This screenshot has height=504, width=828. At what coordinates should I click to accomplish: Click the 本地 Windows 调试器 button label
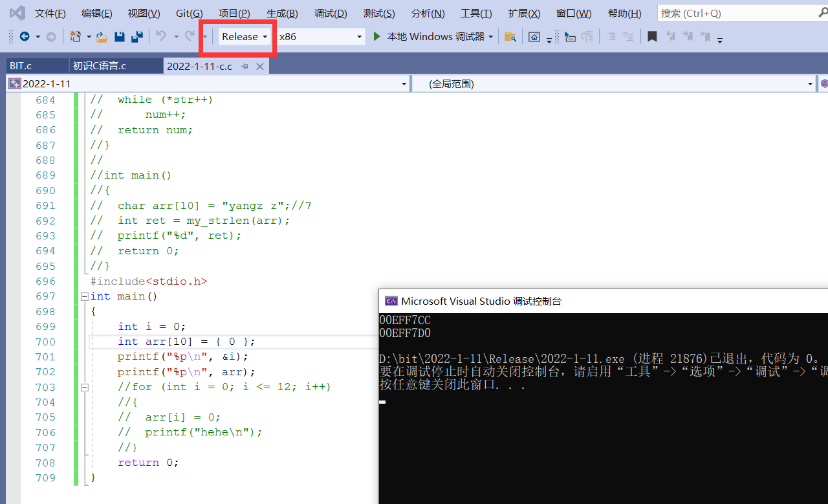pyautogui.click(x=436, y=37)
